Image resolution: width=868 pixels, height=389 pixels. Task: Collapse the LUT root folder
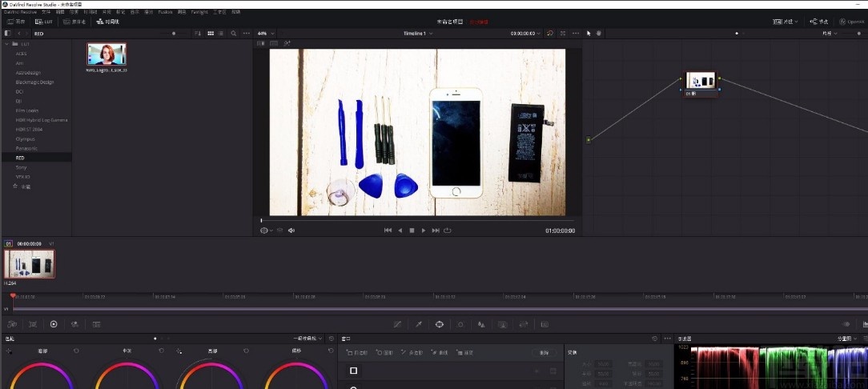(7, 44)
